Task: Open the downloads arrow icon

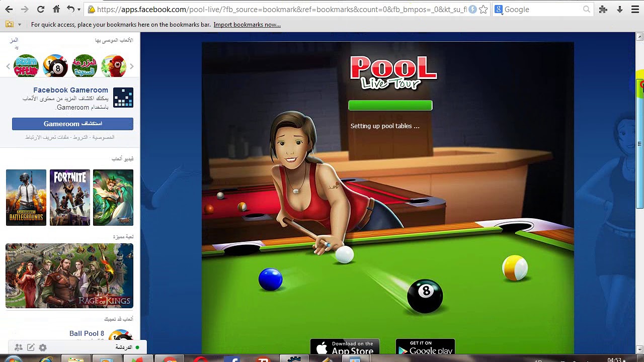Action: tap(620, 9)
